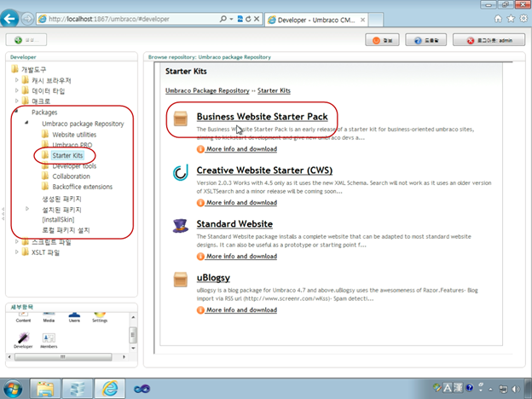This screenshot has width=532, height=399.
Task: Open Visual Studio infinity taskbar icon
Action: (x=142, y=389)
